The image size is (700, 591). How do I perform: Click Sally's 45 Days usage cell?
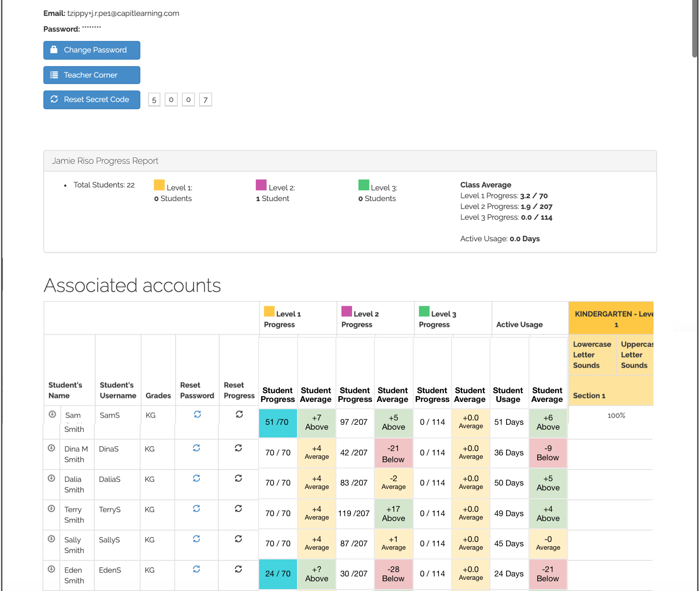click(x=509, y=544)
